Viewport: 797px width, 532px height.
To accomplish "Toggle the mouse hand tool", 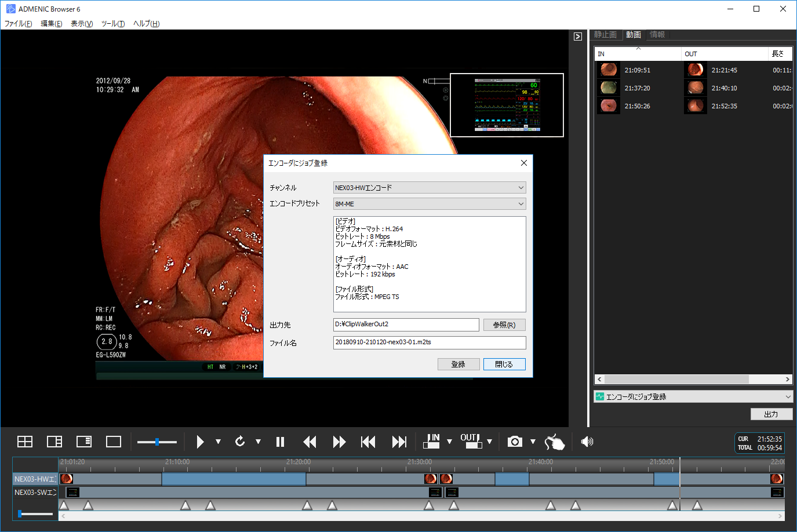I will pos(555,442).
